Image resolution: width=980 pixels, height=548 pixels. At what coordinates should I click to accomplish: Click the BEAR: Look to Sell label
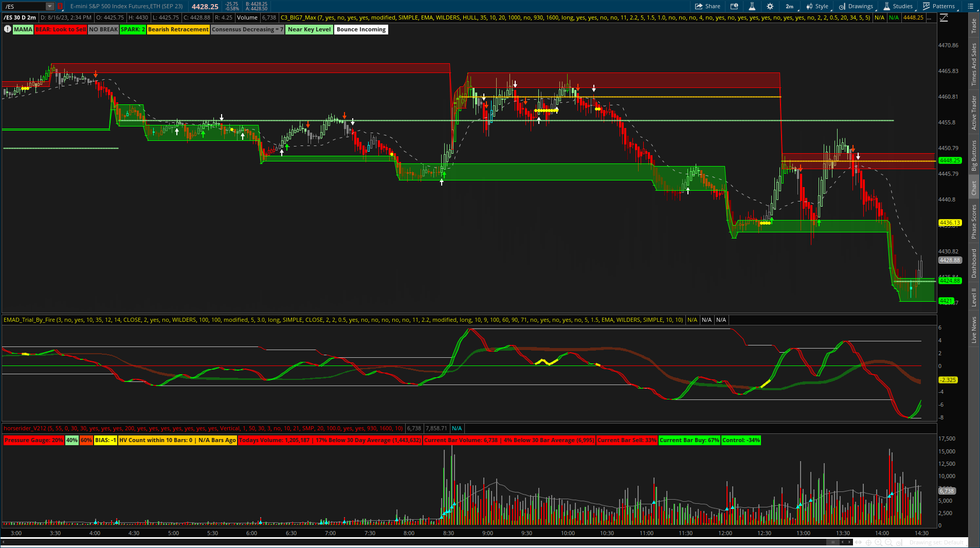[61, 29]
